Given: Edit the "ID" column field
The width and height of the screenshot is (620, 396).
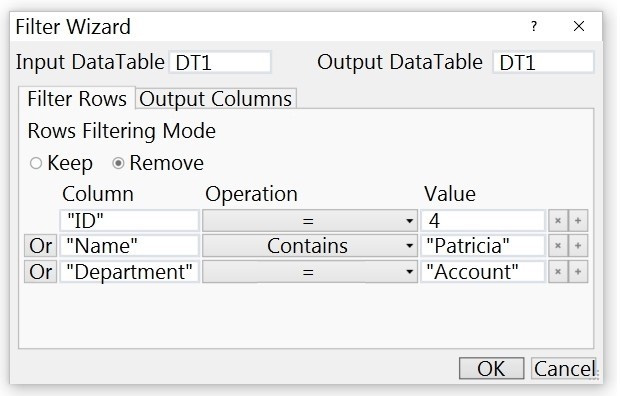Looking at the screenshot, I should click(129, 221).
